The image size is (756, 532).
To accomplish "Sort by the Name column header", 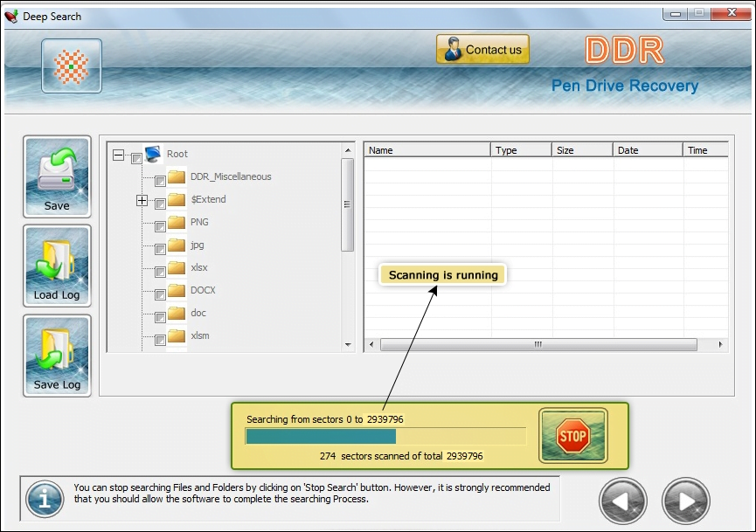I will pos(427,150).
